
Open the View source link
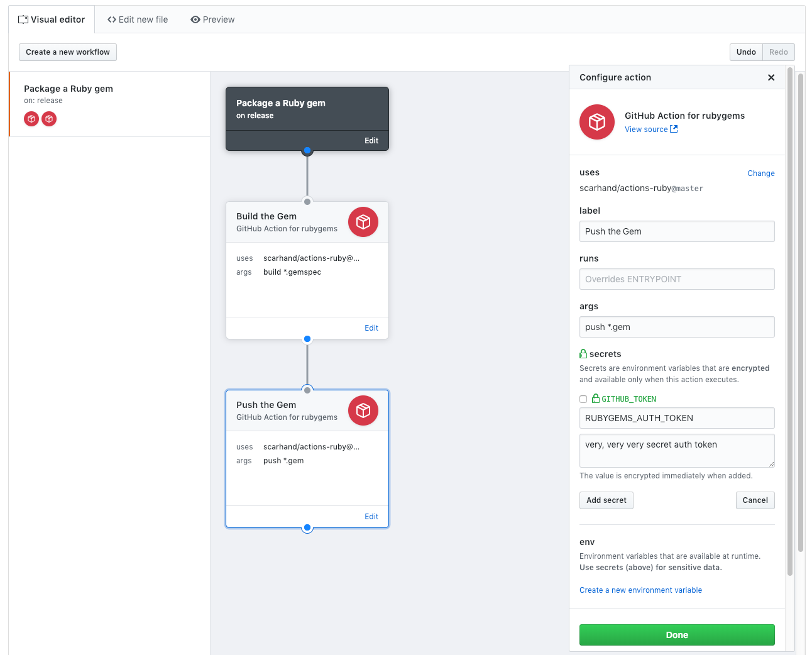(x=650, y=129)
